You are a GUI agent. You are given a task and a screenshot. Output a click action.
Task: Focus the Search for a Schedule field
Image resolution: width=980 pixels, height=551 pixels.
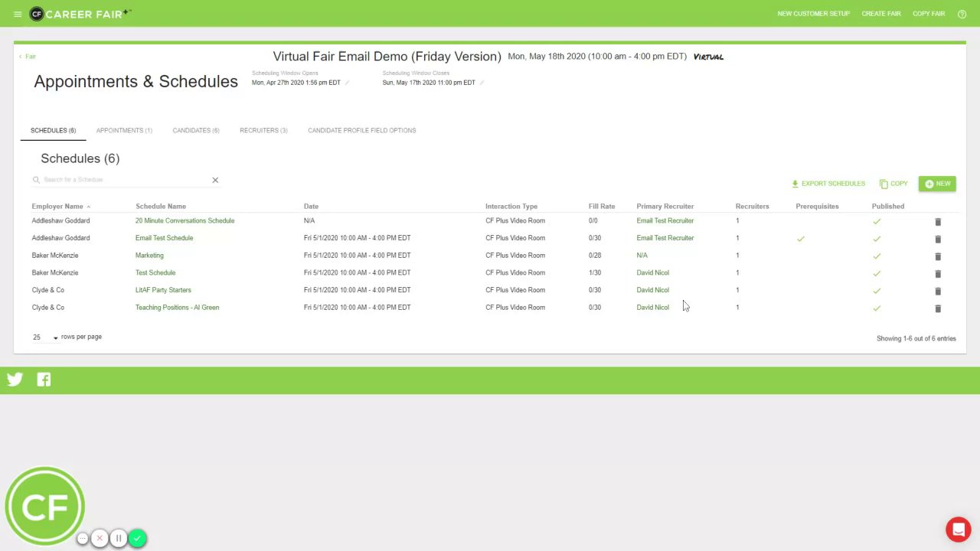pyautogui.click(x=126, y=180)
